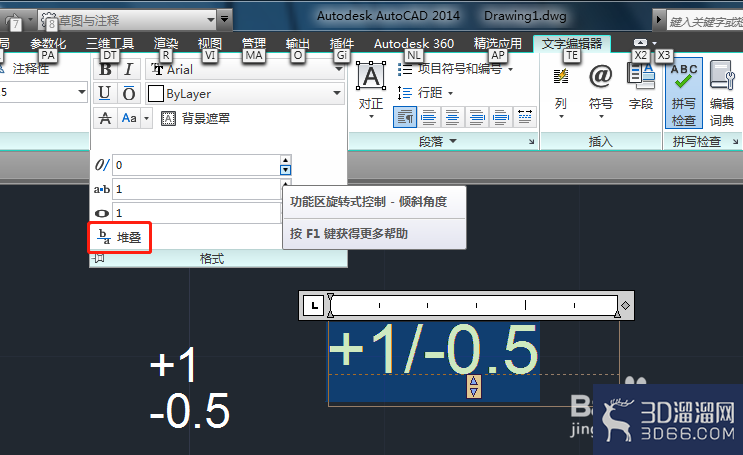Switch to the Parametric (参数化) tab
743x455 pixels.
(48, 44)
